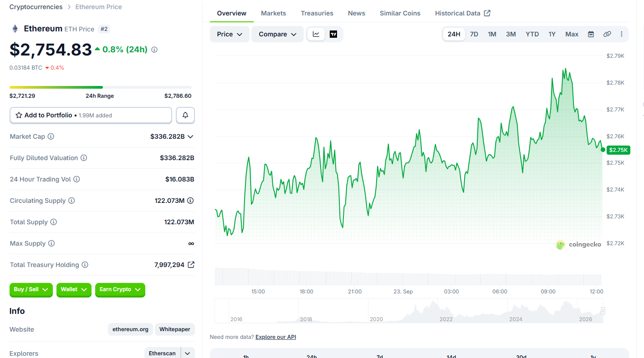
Task: Switch to the News tab
Action: pos(357,13)
